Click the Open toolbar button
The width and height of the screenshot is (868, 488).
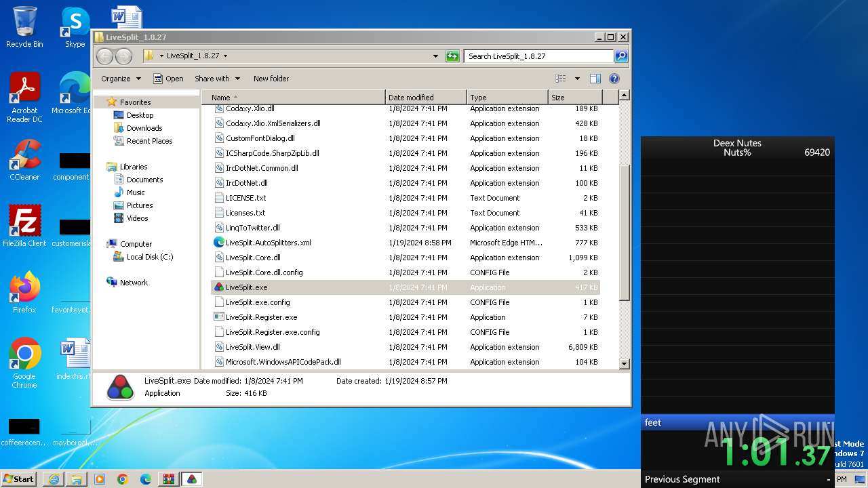tap(168, 79)
